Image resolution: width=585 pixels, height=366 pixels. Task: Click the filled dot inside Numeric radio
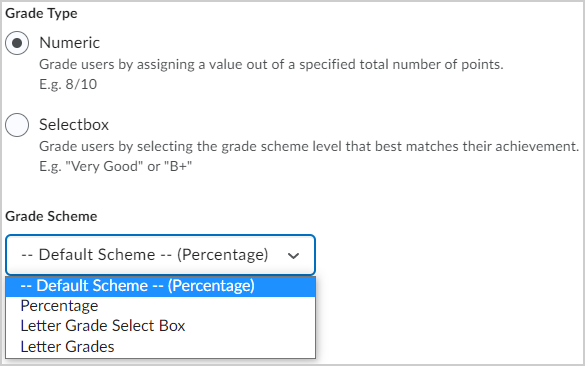pos(17,43)
